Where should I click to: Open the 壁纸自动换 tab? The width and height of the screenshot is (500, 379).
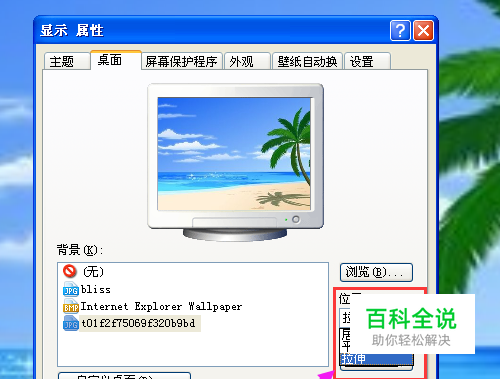click(x=307, y=61)
